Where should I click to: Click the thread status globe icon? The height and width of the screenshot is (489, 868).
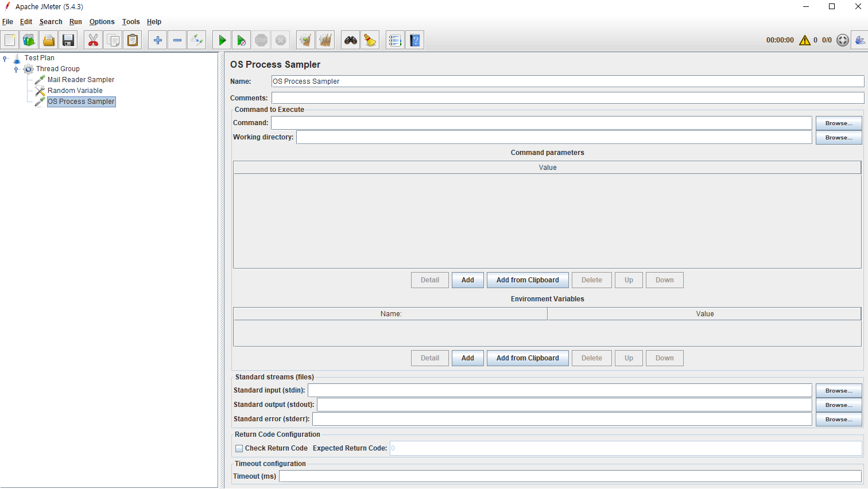pyautogui.click(x=843, y=40)
